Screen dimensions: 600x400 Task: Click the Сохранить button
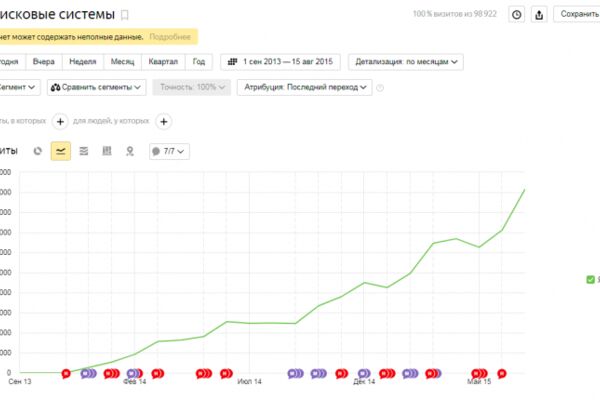pos(578,14)
